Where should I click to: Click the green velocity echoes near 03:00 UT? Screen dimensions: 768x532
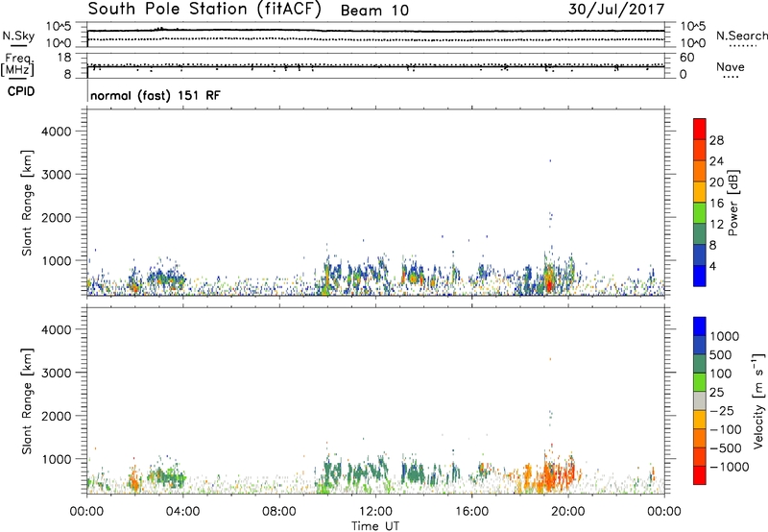(166, 476)
